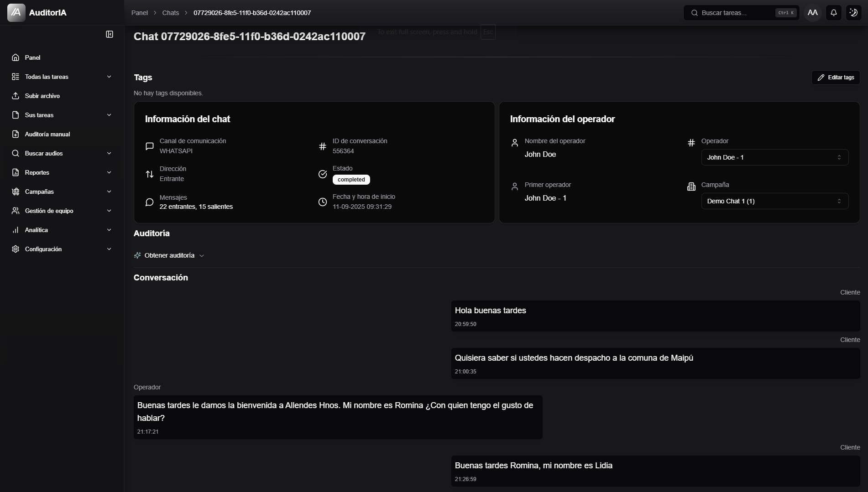Select Analitica label in the sidebar
The height and width of the screenshot is (492, 868).
pyautogui.click(x=37, y=230)
